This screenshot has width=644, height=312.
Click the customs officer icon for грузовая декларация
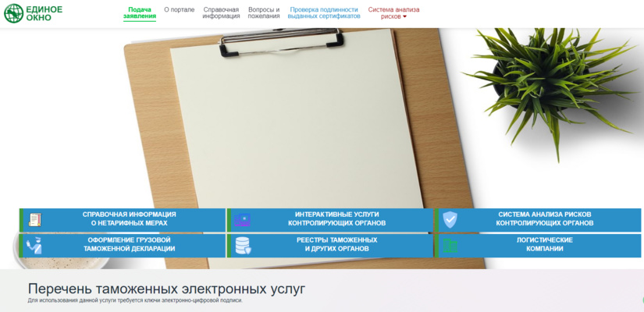coord(34,246)
